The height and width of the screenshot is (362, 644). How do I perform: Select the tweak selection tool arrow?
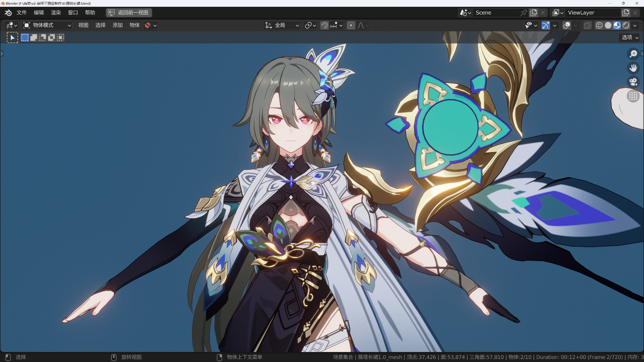coord(12,38)
